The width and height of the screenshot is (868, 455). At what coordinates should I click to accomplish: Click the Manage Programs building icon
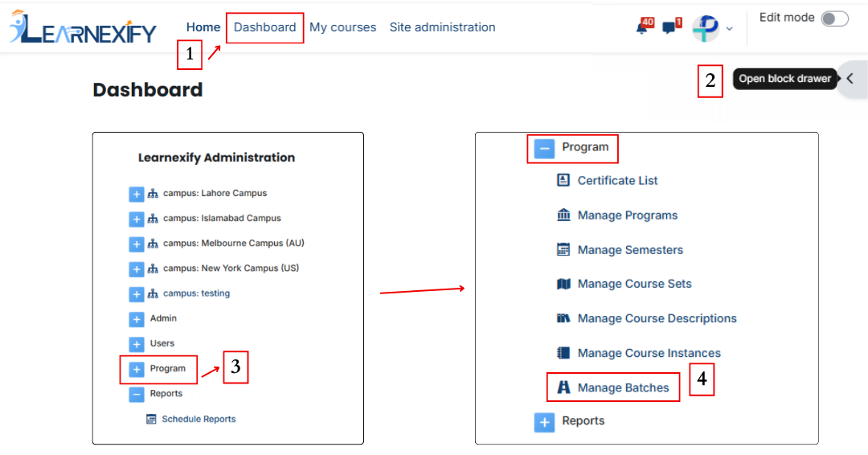563,215
